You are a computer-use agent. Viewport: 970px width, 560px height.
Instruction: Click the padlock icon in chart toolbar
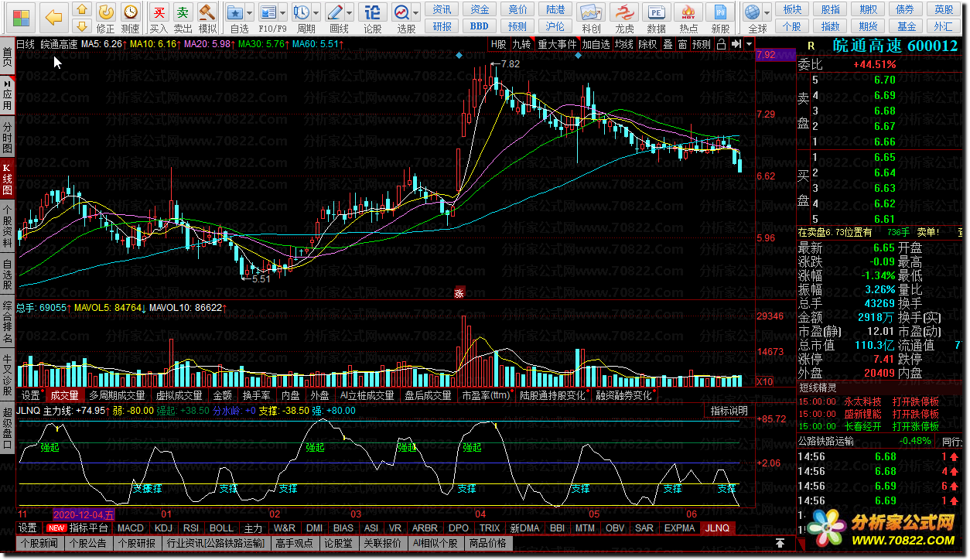[721, 44]
